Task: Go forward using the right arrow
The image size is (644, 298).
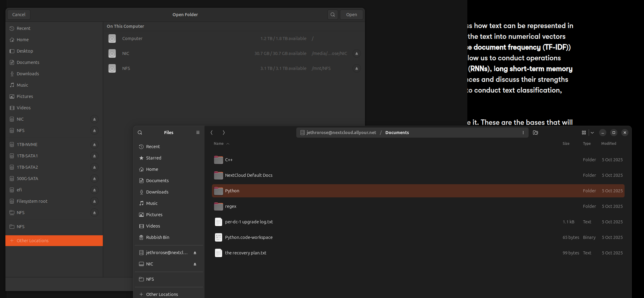Action: pos(224,133)
